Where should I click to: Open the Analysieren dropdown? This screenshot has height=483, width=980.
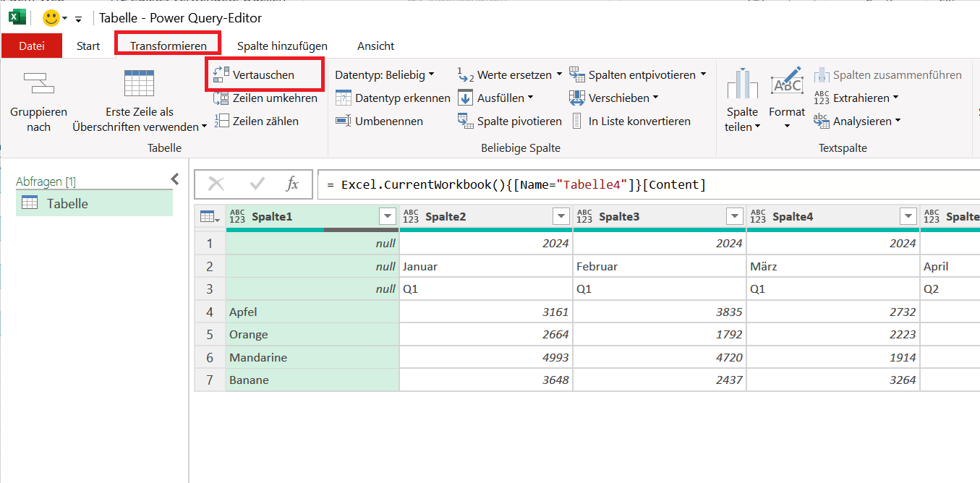858,121
